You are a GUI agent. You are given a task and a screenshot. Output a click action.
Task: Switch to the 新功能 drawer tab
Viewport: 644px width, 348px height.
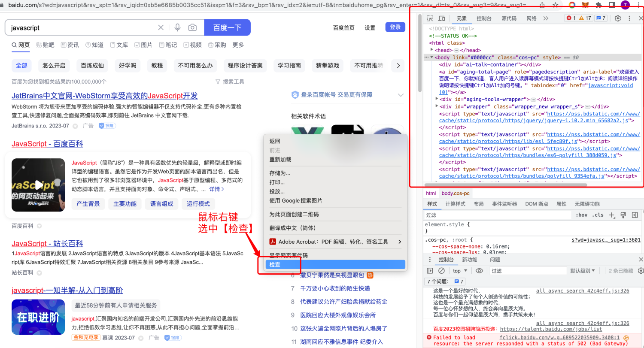pyautogui.click(x=469, y=260)
